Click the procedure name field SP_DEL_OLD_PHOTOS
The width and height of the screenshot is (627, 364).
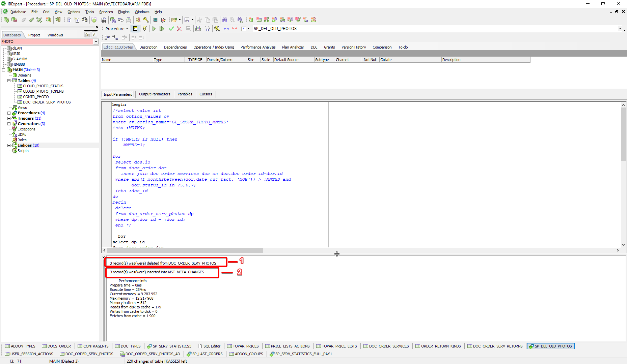435,29
